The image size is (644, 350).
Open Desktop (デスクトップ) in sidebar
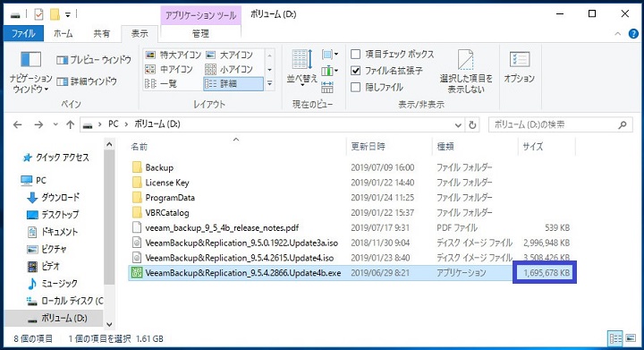[x=53, y=215]
